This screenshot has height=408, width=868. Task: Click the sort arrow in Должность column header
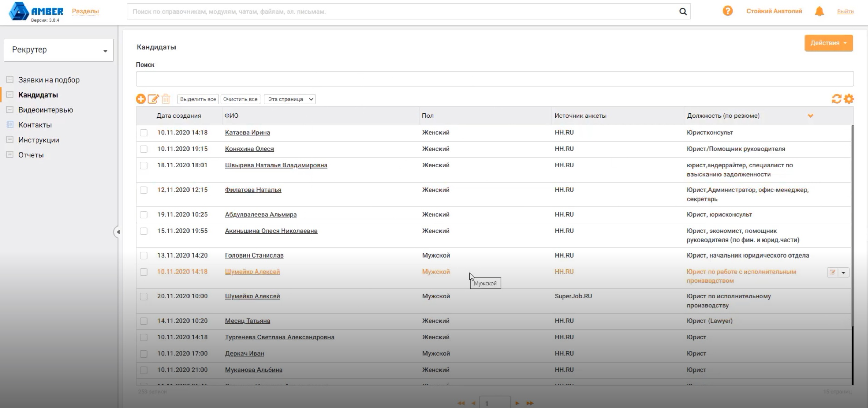click(x=810, y=116)
